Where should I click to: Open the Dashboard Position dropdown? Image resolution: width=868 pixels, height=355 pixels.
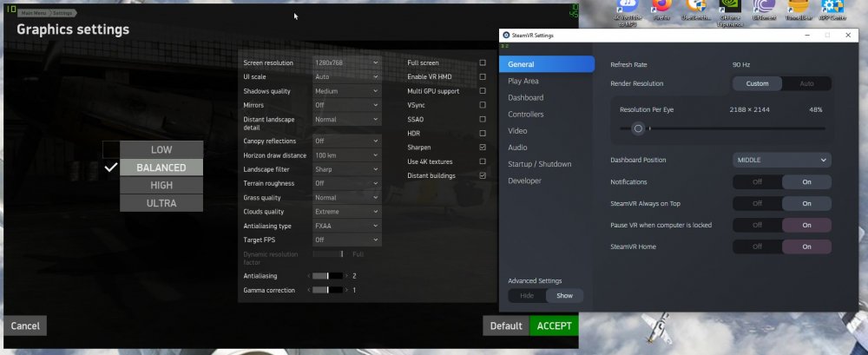click(782, 160)
